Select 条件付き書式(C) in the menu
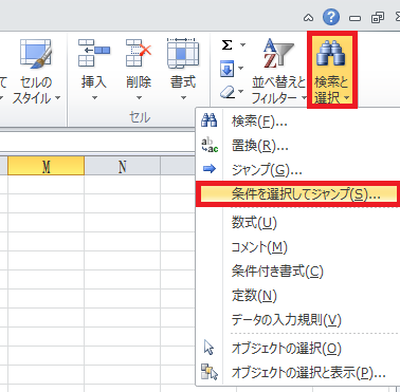400x392 pixels. 298,271
